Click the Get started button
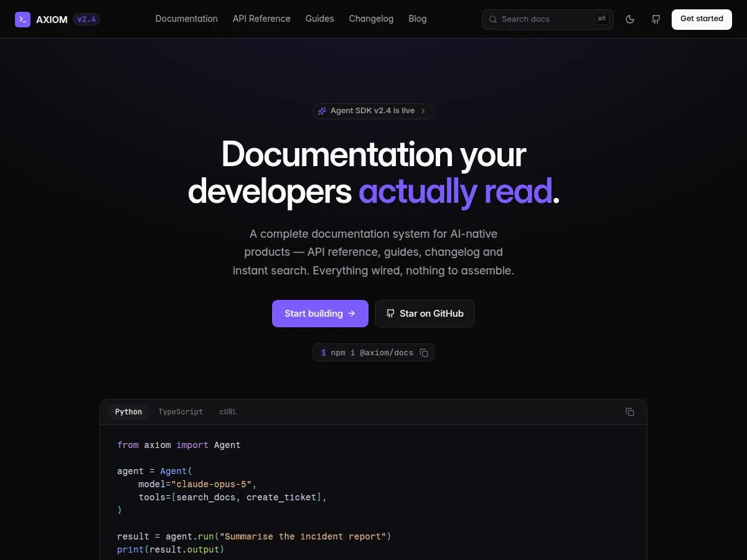The image size is (747, 560). point(702,19)
